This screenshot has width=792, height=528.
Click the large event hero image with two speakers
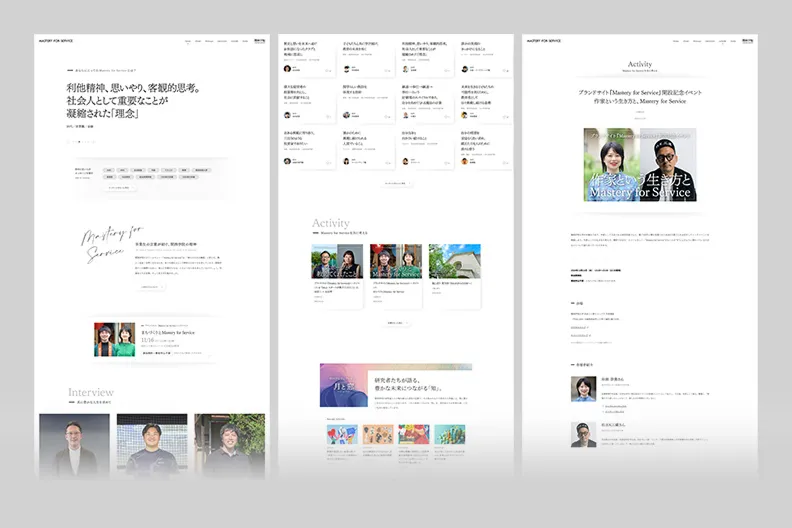tap(640, 164)
